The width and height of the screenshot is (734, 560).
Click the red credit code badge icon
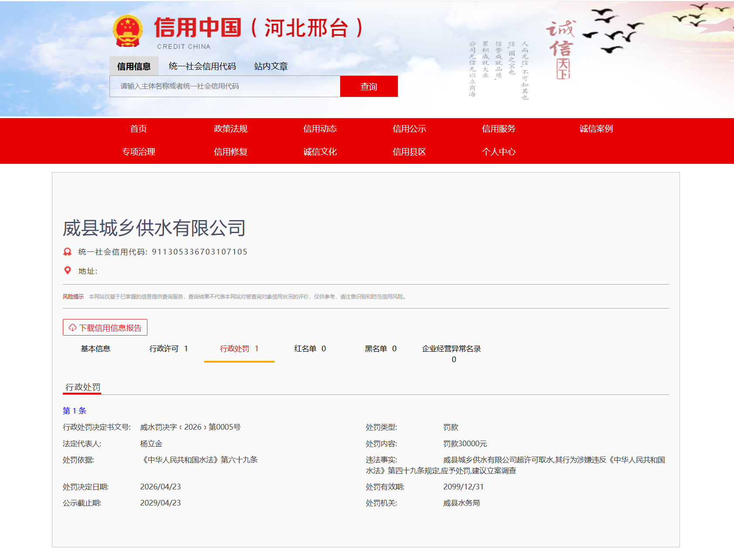pyautogui.click(x=67, y=252)
